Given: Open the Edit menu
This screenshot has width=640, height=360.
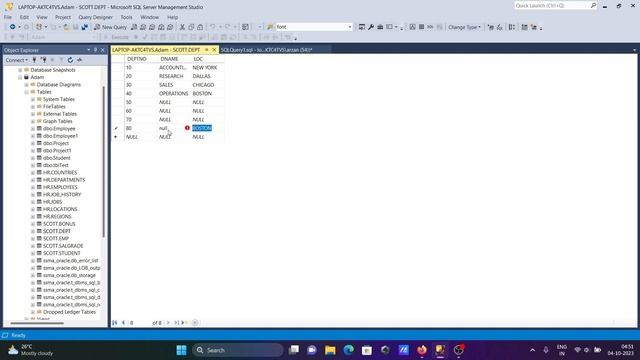Looking at the screenshot, I should (24, 17).
